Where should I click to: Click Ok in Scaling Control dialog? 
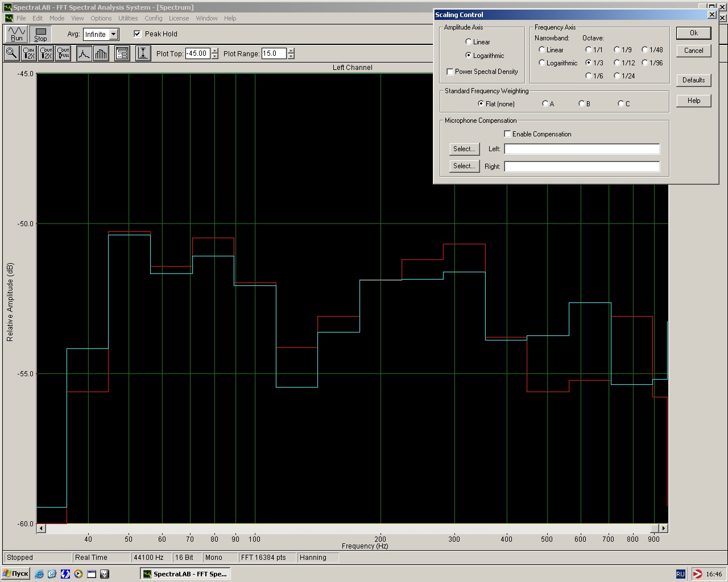(x=693, y=33)
